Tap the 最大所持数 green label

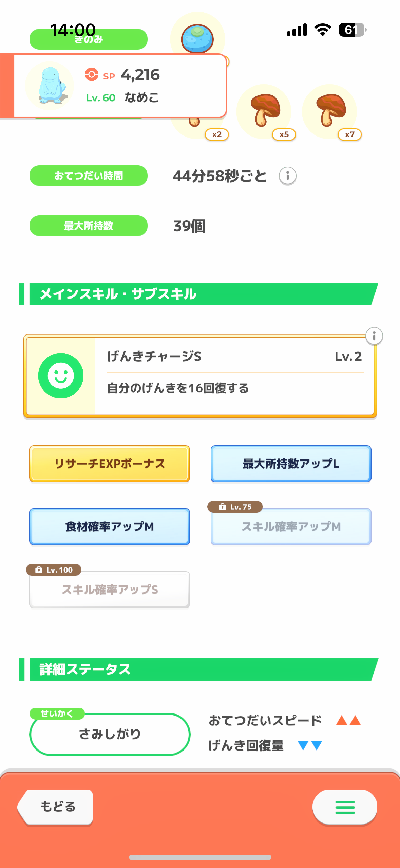88,225
